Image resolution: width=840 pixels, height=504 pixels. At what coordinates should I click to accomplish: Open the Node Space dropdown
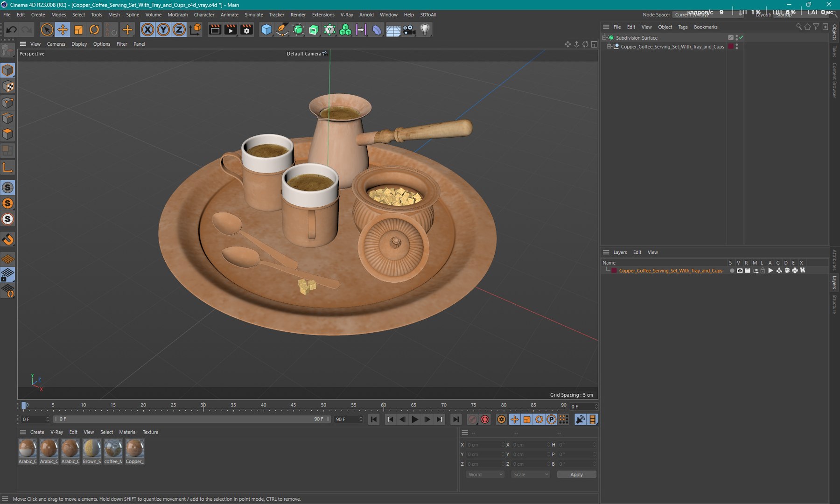[708, 14]
